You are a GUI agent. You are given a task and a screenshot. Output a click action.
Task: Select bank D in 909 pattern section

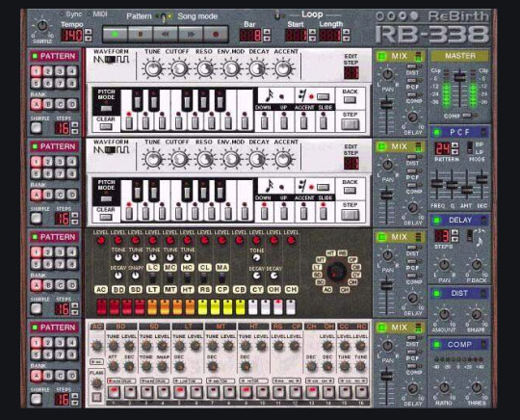[71, 376]
